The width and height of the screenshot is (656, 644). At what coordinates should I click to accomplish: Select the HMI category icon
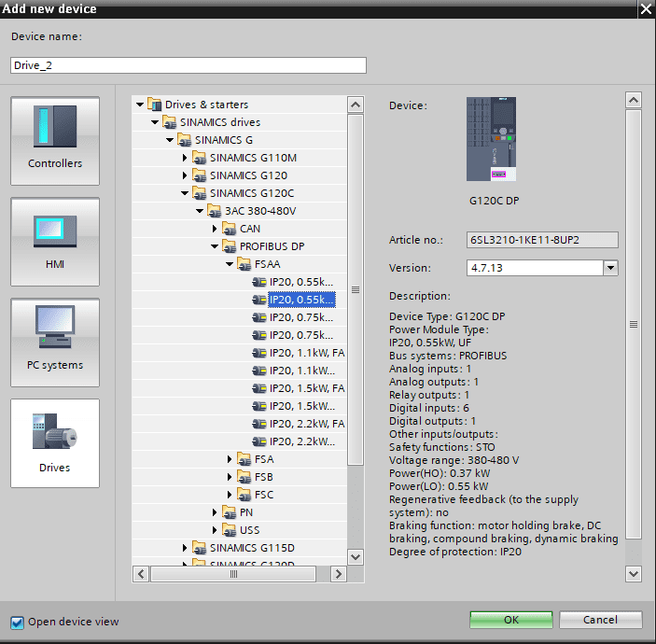[55, 242]
